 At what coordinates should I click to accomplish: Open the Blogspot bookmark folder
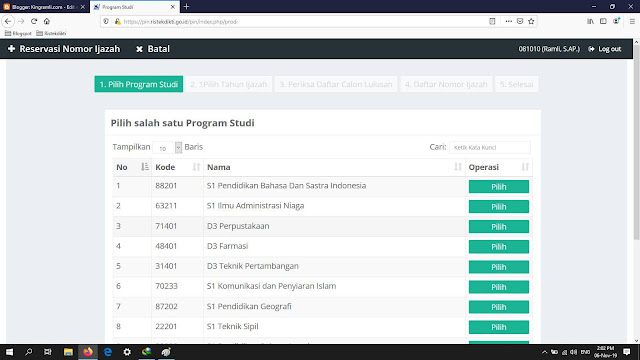coord(18,33)
